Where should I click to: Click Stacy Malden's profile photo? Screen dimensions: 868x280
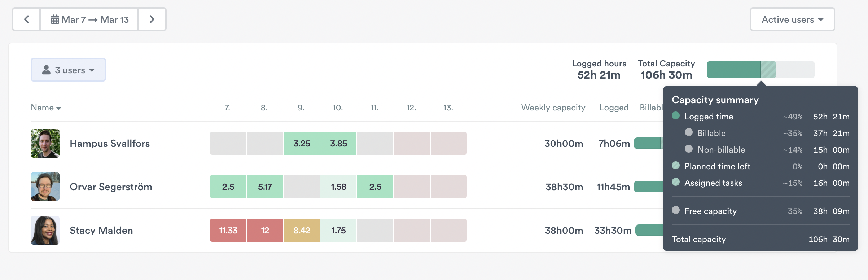pos(45,230)
